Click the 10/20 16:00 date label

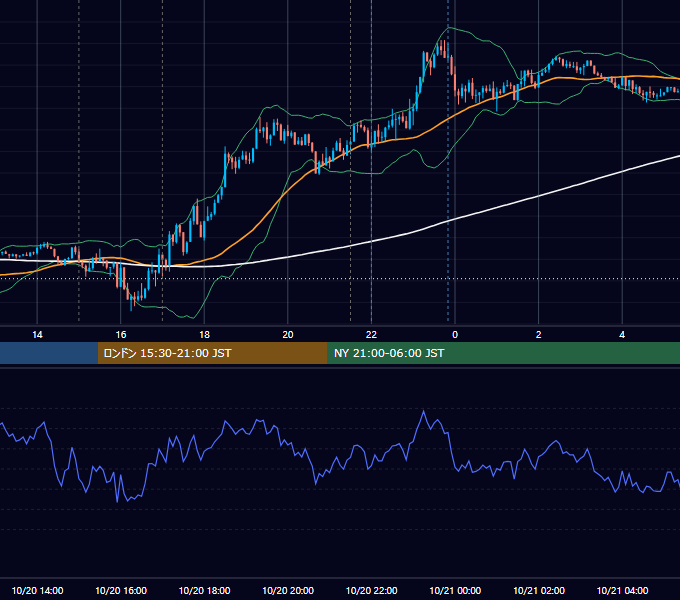(x=121, y=590)
